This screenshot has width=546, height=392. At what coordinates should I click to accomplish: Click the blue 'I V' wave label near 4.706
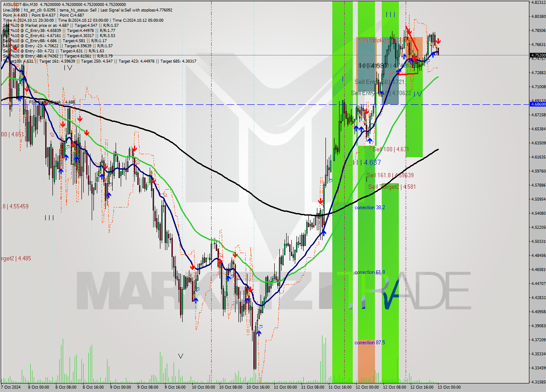(418, 94)
